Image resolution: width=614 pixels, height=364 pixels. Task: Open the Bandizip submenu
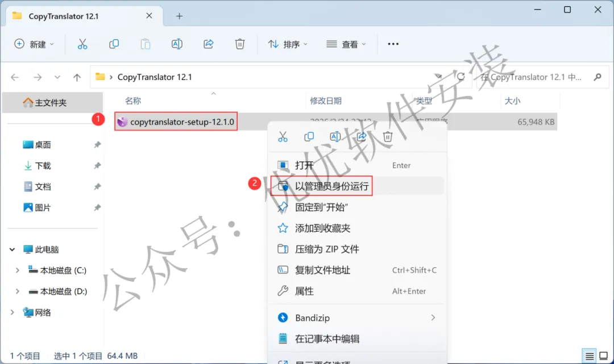(357, 318)
